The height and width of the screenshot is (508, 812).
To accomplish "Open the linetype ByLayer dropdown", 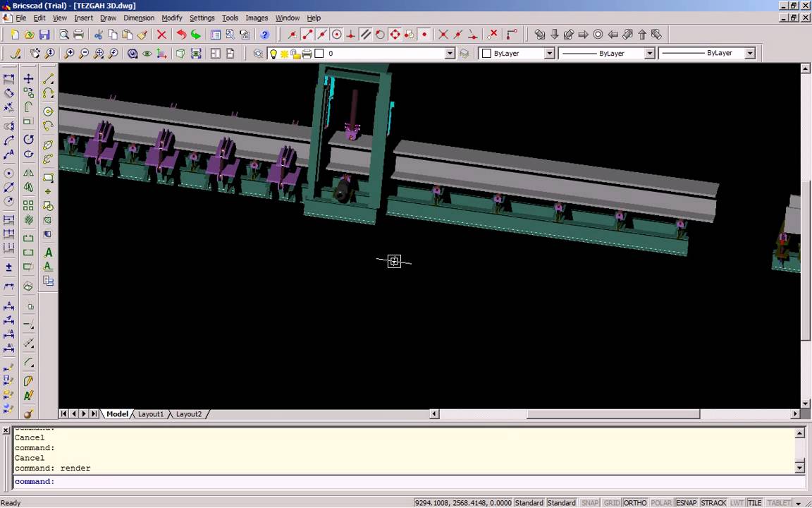I will [649, 54].
